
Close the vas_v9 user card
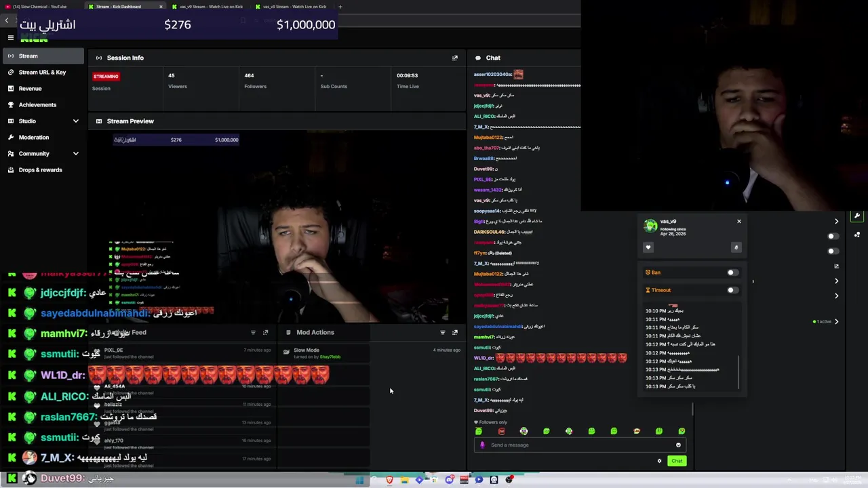click(x=739, y=222)
